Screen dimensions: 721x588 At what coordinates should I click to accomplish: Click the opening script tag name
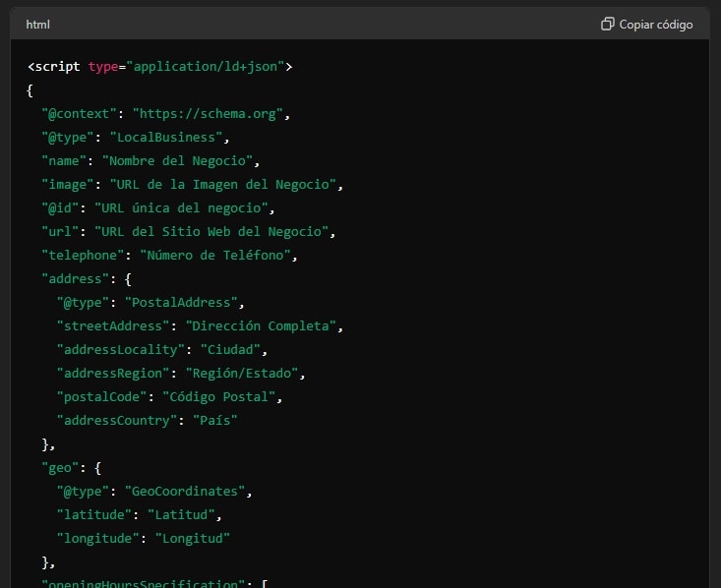(58, 67)
